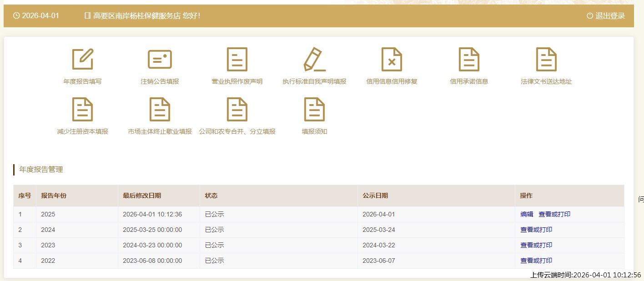Select 公司和农专合并、分立填报 icon
The image size is (644, 281).
click(x=237, y=110)
